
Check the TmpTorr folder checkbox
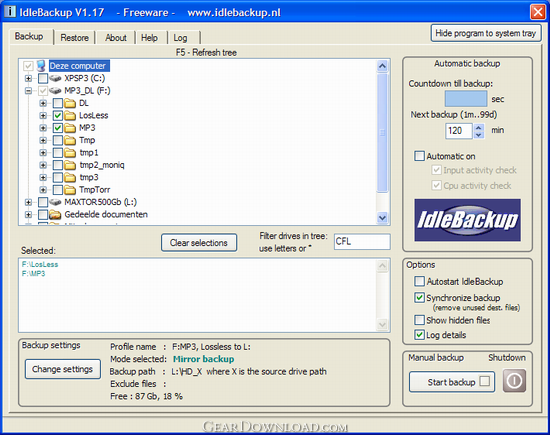pos(58,190)
